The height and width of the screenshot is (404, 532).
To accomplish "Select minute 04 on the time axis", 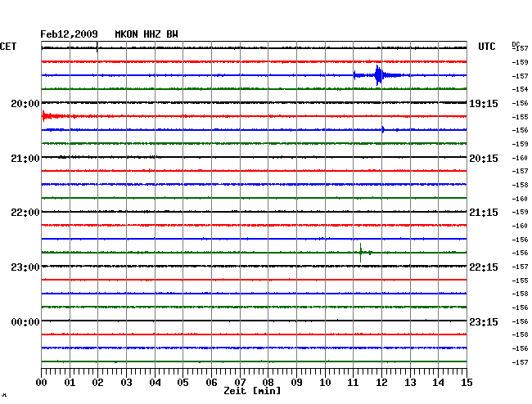I will click(155, 382).
